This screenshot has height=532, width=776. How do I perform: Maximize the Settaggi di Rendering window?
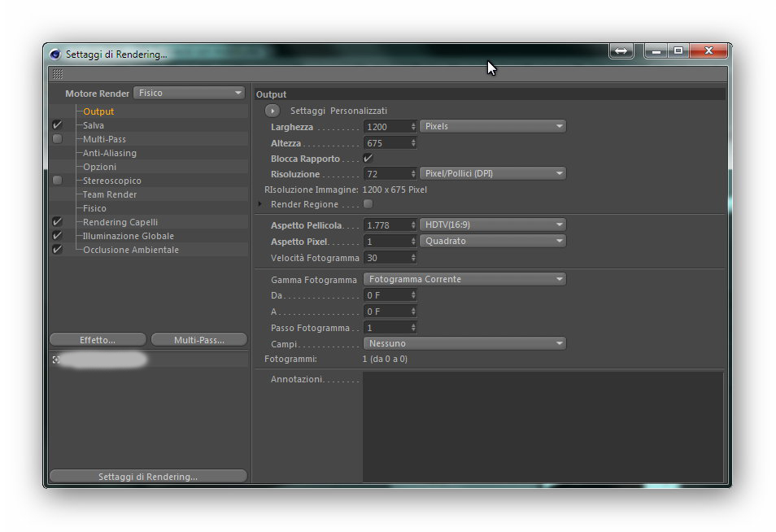pyautogui.click(x=678, y=50)
